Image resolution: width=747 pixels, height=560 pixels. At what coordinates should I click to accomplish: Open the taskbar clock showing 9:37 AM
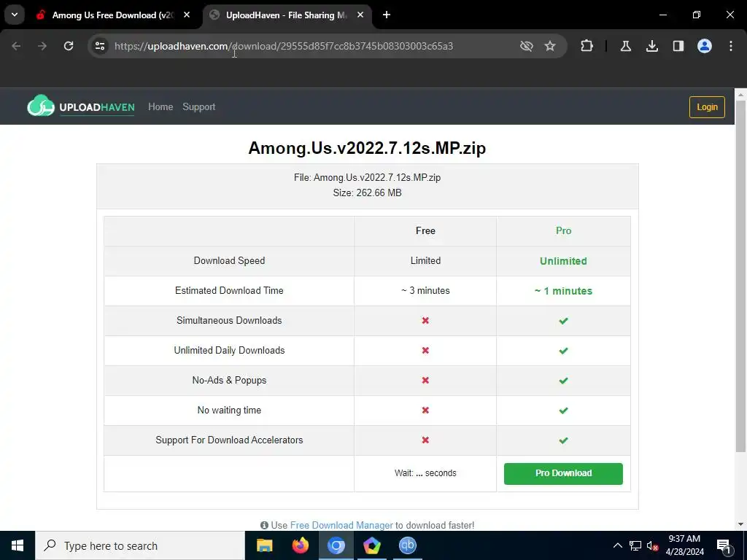[x=684, y=545]
